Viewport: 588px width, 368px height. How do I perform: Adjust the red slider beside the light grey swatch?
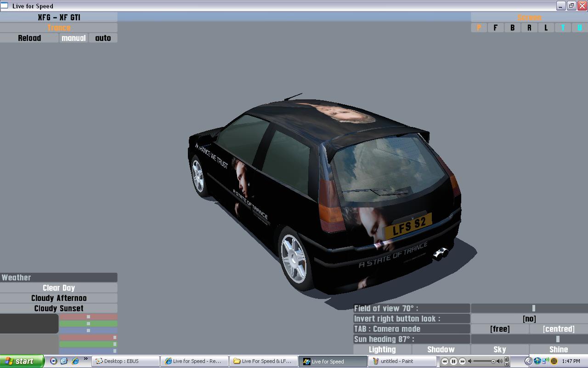tap(88, 337)
